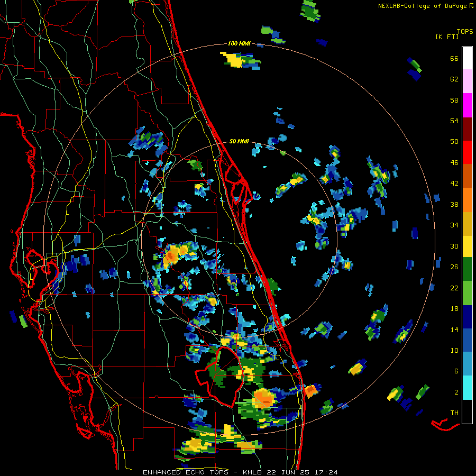Click the "50 NMI" range ring label
The height and width of the screenshot is (476, 476).
[x=239, y=141]
